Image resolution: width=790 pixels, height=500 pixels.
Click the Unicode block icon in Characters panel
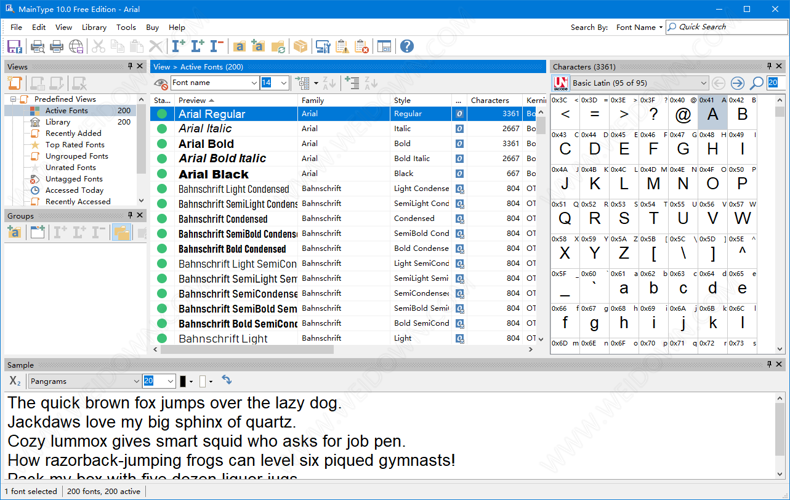[560, 83]
